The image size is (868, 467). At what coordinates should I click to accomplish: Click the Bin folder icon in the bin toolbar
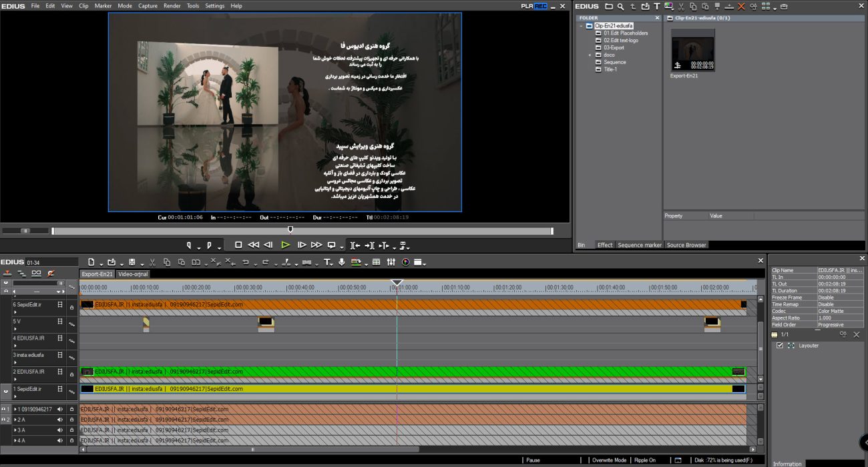pyautogui.click(x=609, y=7)
